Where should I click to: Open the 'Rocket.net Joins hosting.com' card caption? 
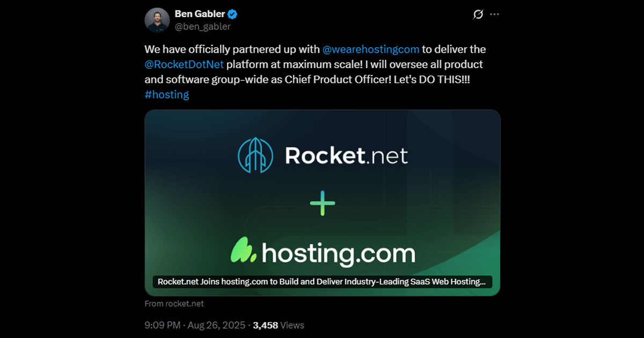coord(322,281)
